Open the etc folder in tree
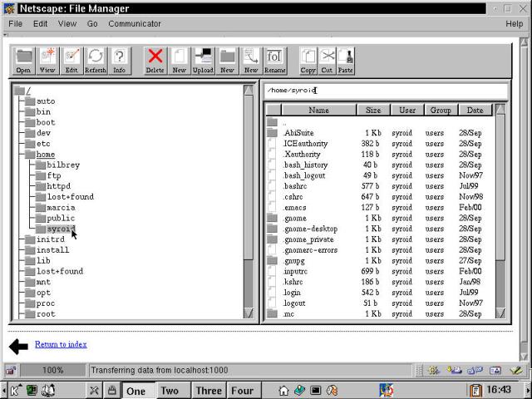532x399 pixels. (x=43, y=144)
